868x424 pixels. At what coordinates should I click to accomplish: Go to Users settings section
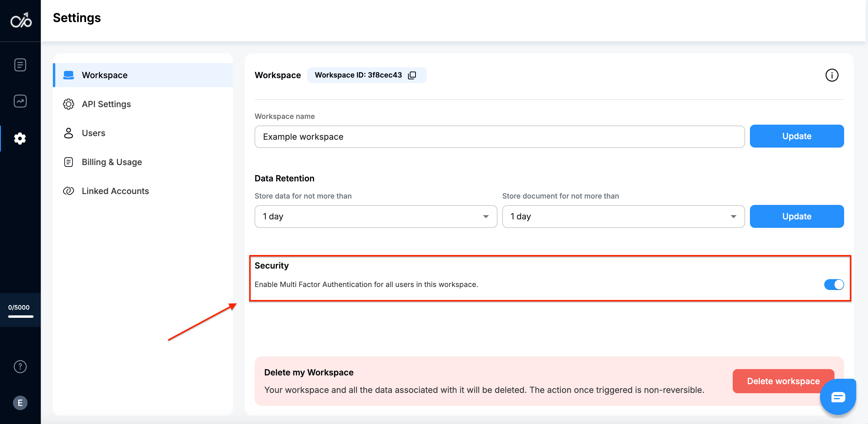click(93, 133)
